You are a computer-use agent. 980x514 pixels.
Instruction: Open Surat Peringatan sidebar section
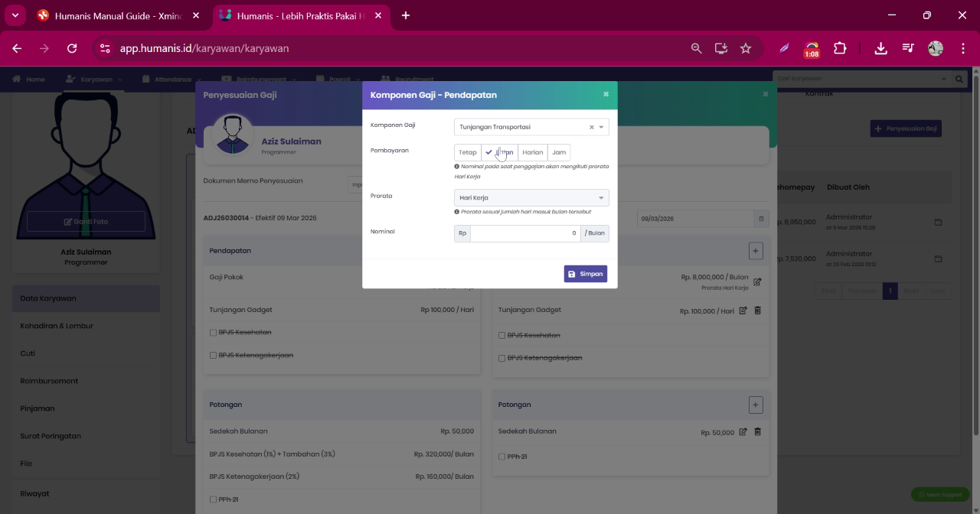point(86,436)
